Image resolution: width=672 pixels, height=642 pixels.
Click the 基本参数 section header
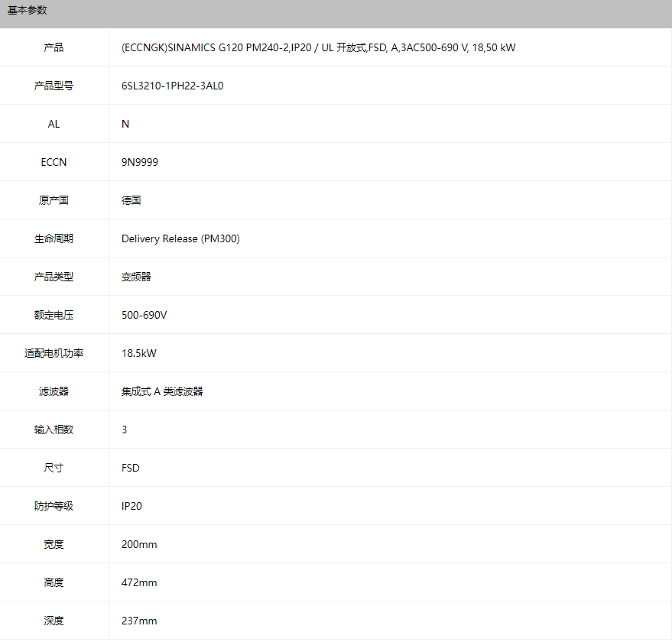pyautogui.click(x=27, y=10)
